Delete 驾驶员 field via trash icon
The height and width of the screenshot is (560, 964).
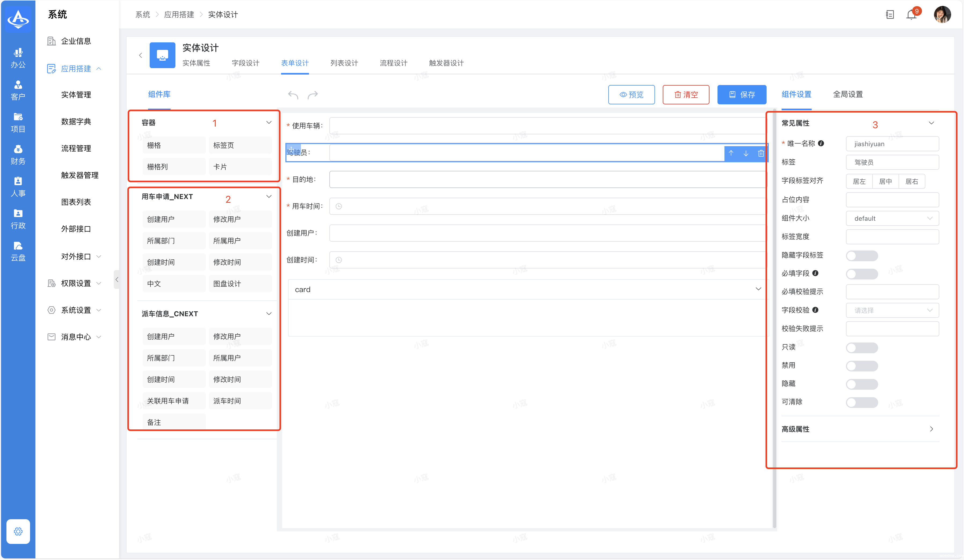tap(761, 153)
